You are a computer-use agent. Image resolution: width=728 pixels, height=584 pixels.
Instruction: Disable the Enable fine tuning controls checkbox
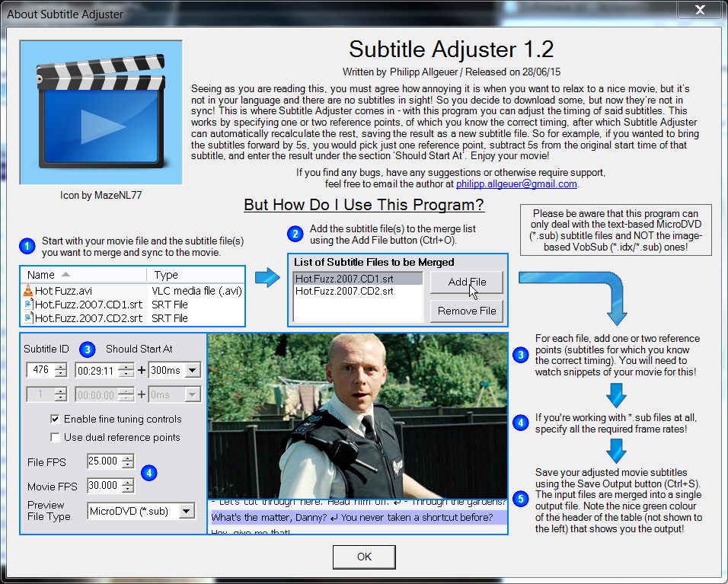pos(55,420)
